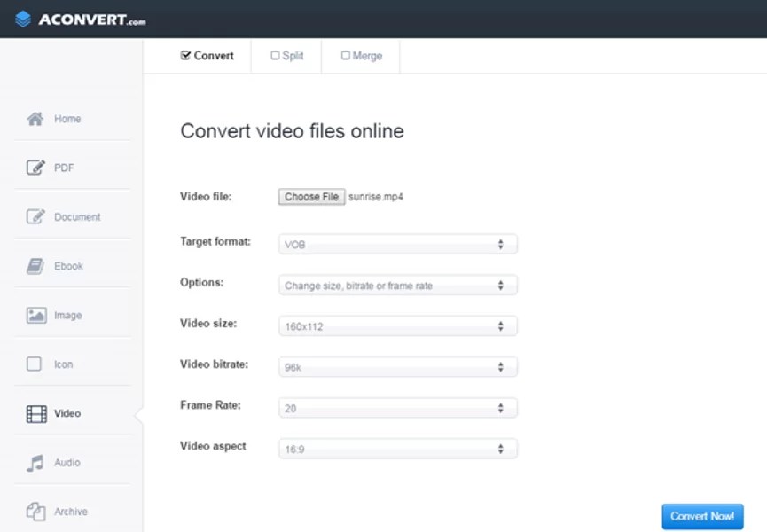Screen dimensions: 767x532
Task: Switch to the Split tab
Action: pos(286,55)
